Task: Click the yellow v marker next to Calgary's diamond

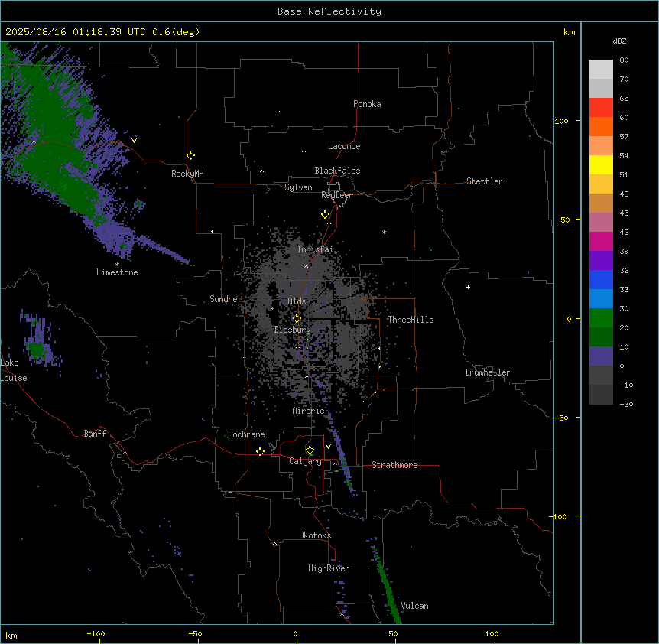Action: point(328,447)
